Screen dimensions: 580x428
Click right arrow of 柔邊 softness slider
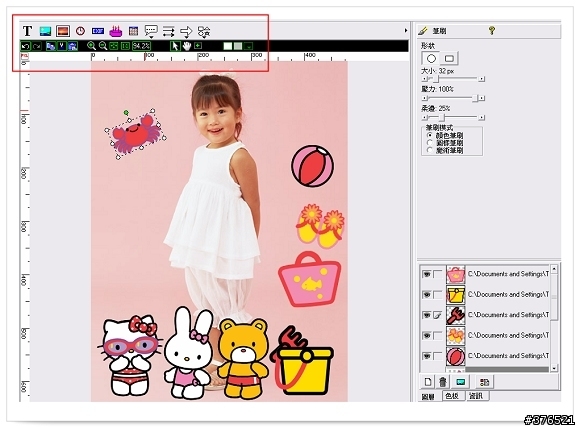[482, 118]
